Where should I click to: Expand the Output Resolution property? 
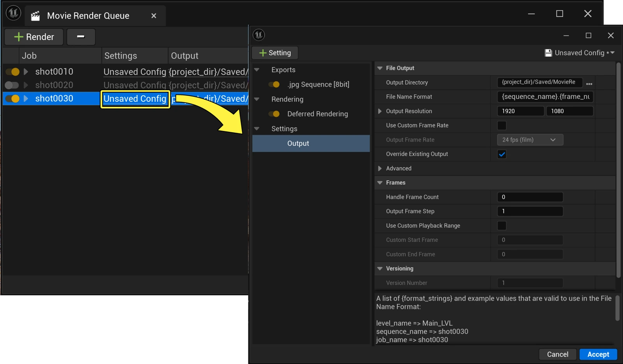click(380, 111)
